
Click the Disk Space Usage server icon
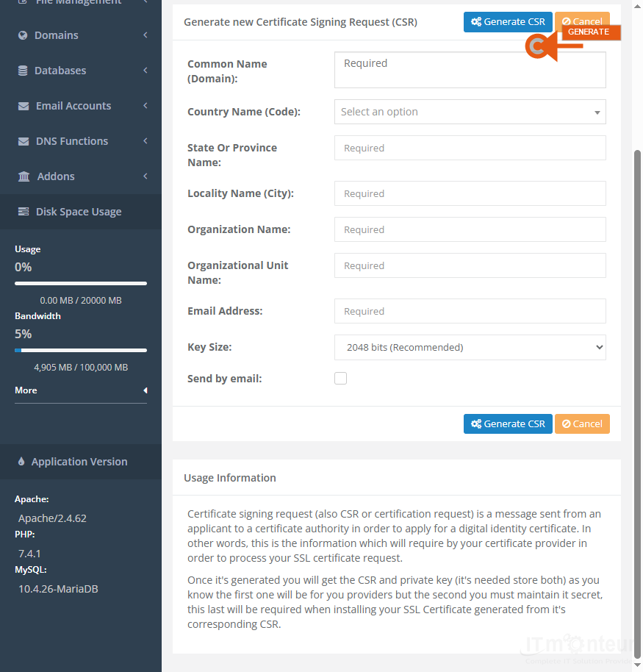coord(24,212)
